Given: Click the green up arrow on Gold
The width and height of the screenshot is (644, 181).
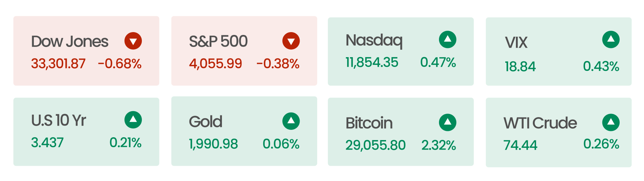Looking at the screenshot, I should (x=291, y=121).
